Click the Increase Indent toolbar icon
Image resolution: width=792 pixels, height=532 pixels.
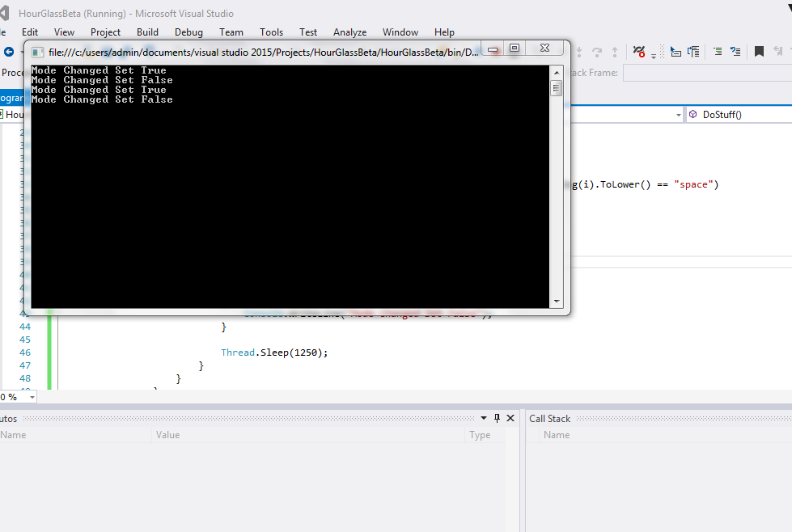pyautogui.click(x=718, y=52)
